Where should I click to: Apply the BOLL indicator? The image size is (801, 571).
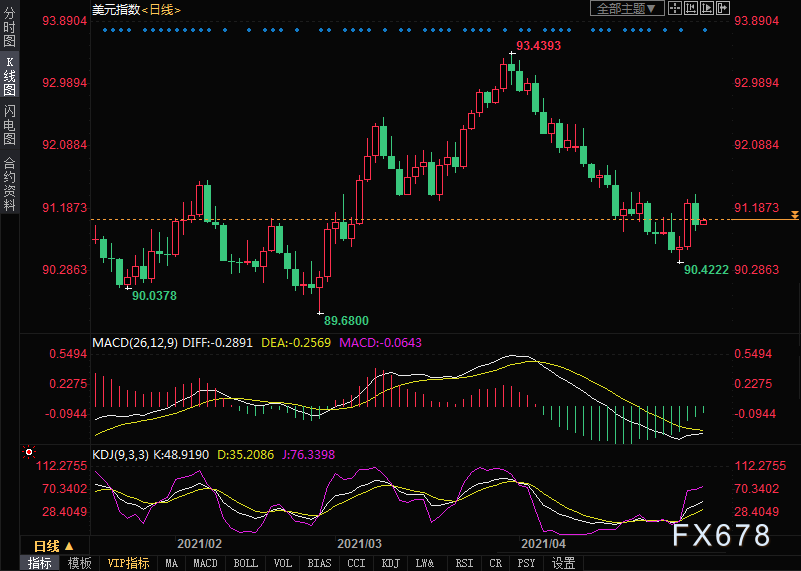246,563
